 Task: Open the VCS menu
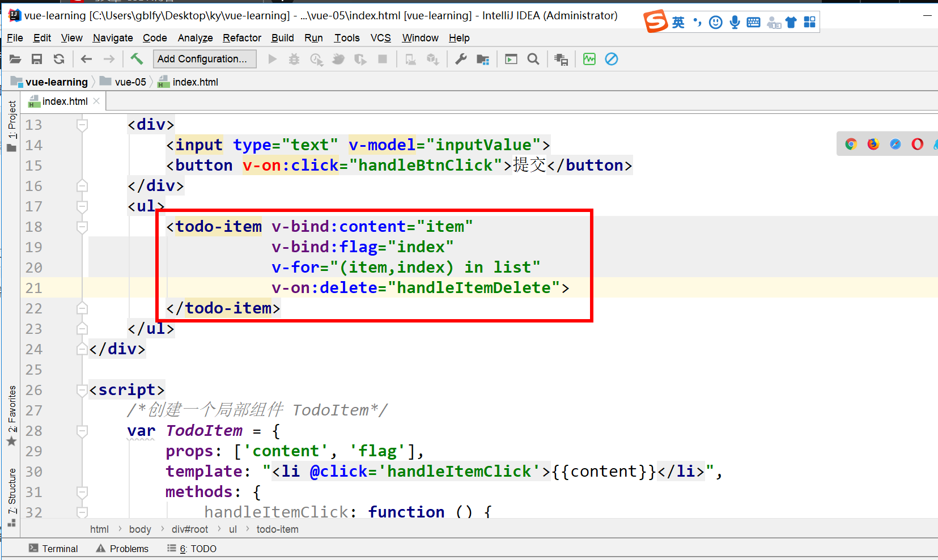point(381,38)
